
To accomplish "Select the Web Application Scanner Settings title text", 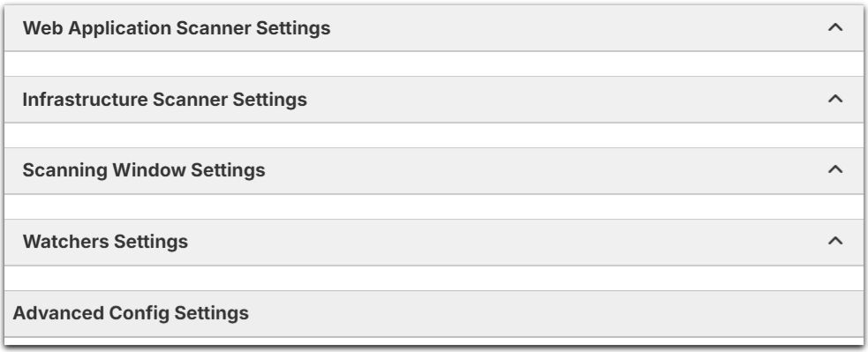I will (177, 28).
